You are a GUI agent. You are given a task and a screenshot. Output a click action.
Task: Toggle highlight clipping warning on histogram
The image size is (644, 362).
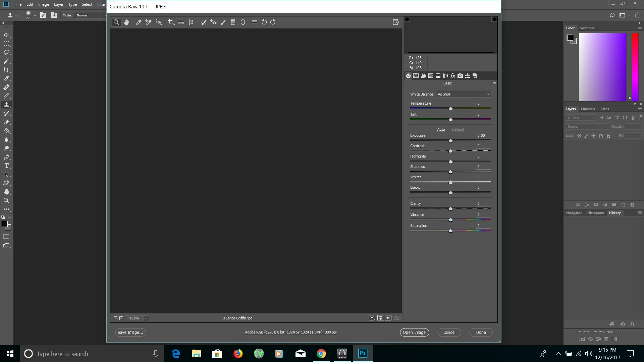click(x=494, y=19)
